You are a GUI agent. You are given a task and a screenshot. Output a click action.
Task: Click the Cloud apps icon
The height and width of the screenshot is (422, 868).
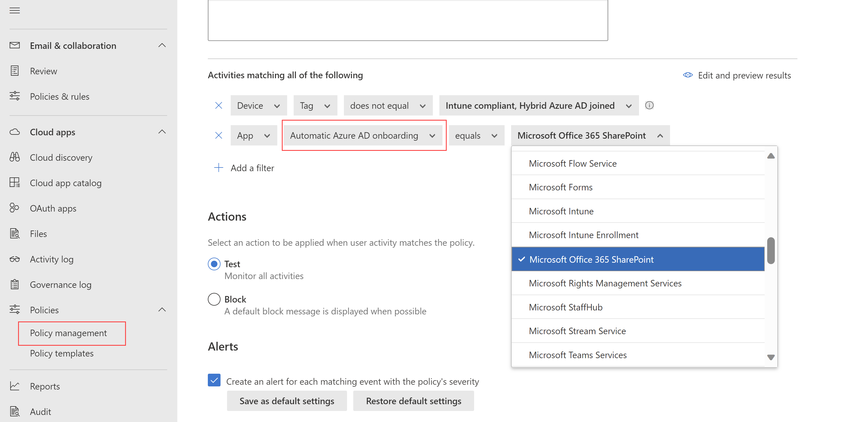point(15,132)
